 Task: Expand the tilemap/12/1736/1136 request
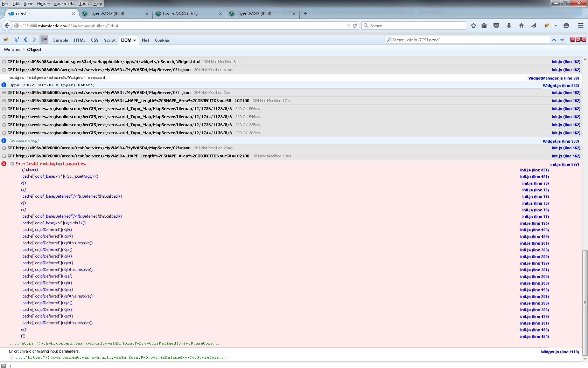pyautogui.click(x=4, y=125)
